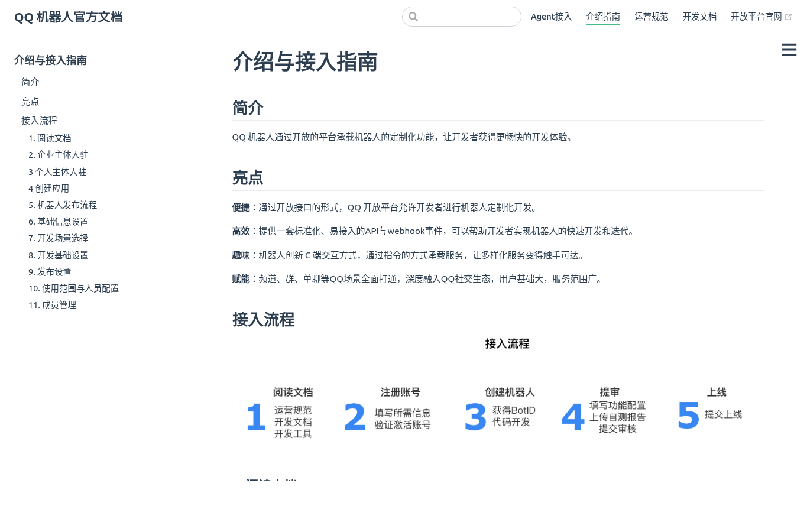Click the 简介 section heading
807x532 pixels.
[248, 108]
